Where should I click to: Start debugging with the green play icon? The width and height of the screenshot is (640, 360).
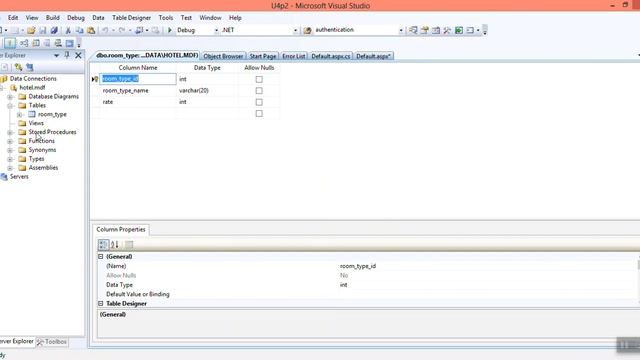coord(170,30)
